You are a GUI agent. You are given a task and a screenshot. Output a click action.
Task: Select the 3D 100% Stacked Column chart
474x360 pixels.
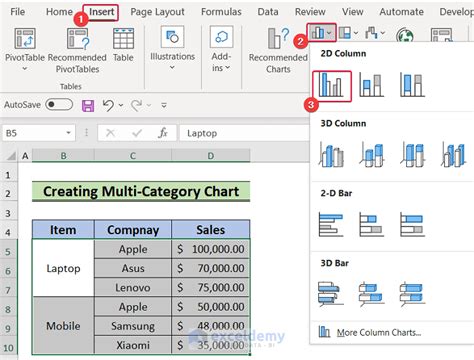pos(413,155)
